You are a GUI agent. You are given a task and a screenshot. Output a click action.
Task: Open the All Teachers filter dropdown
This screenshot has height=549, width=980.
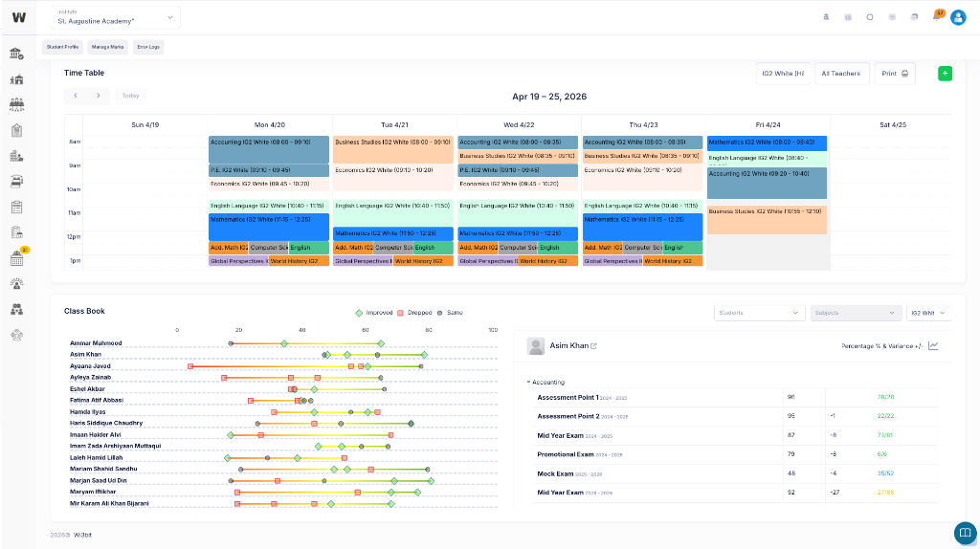coord(841,74)
